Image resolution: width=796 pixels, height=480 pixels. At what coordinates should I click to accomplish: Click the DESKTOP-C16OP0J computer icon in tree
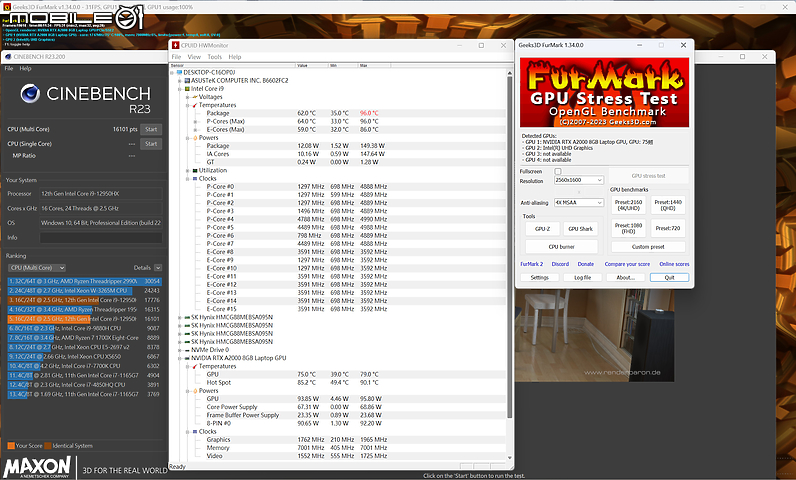coord(179,73)
